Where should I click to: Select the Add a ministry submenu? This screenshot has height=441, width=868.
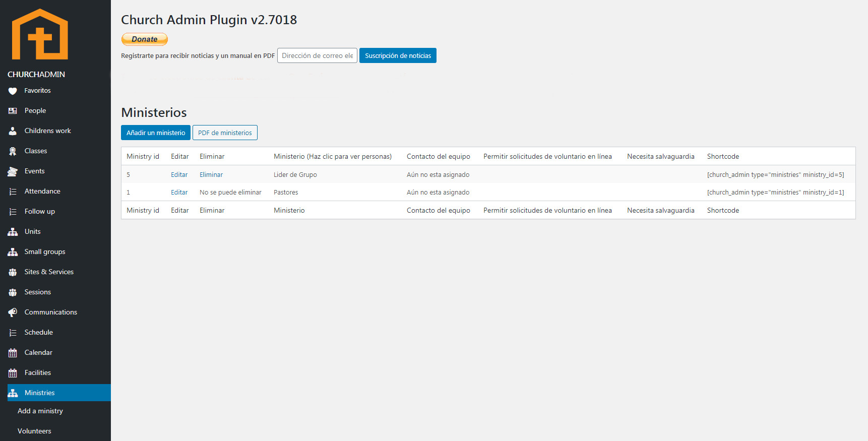pos(40,411)
